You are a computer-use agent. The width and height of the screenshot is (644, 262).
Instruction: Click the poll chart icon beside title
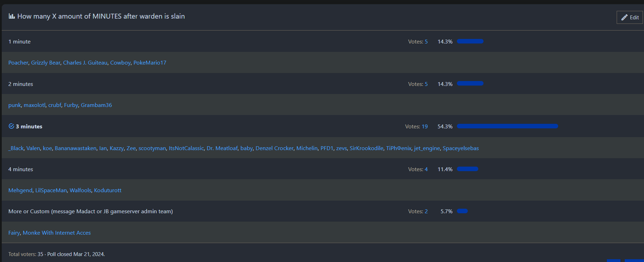[12, 16]
